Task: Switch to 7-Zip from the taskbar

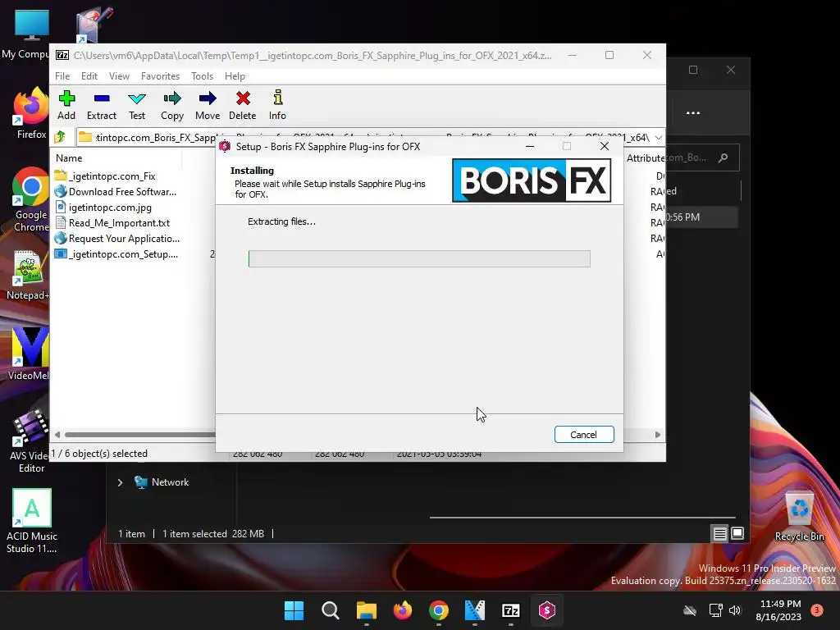Action: pos(510,610)
